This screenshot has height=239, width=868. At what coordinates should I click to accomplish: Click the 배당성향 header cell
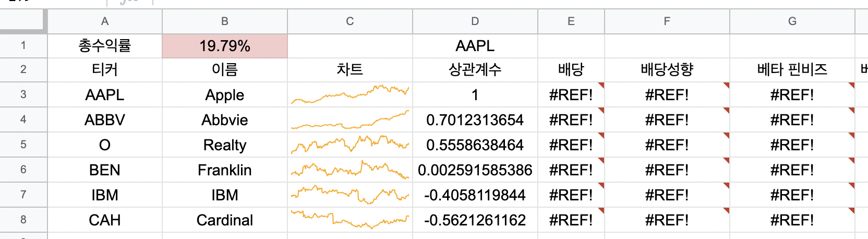pyautogui.click(x=667, y=69)
